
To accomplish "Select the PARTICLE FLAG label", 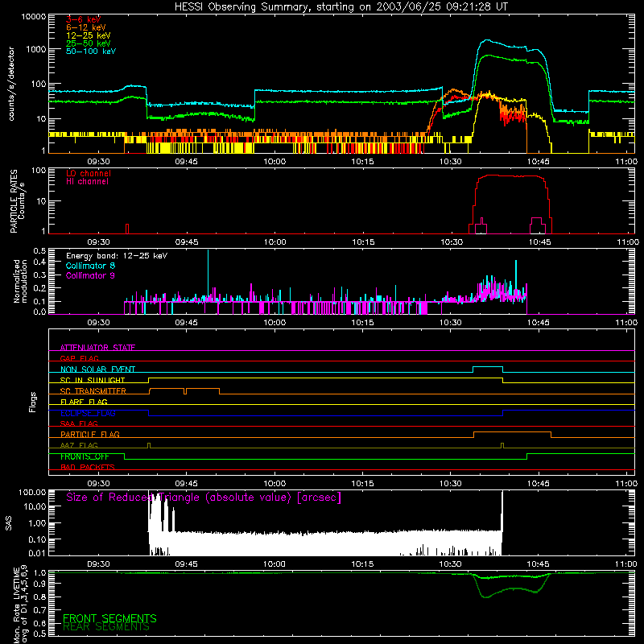I will [90, 434].
